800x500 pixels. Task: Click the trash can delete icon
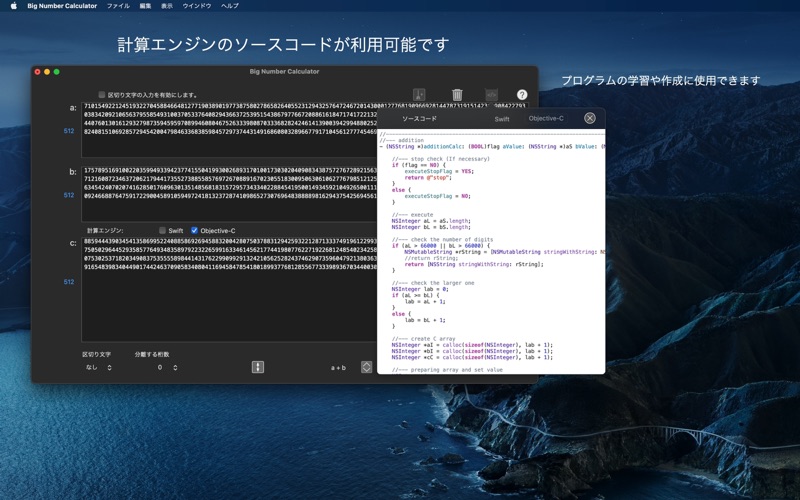pos(457,95)
